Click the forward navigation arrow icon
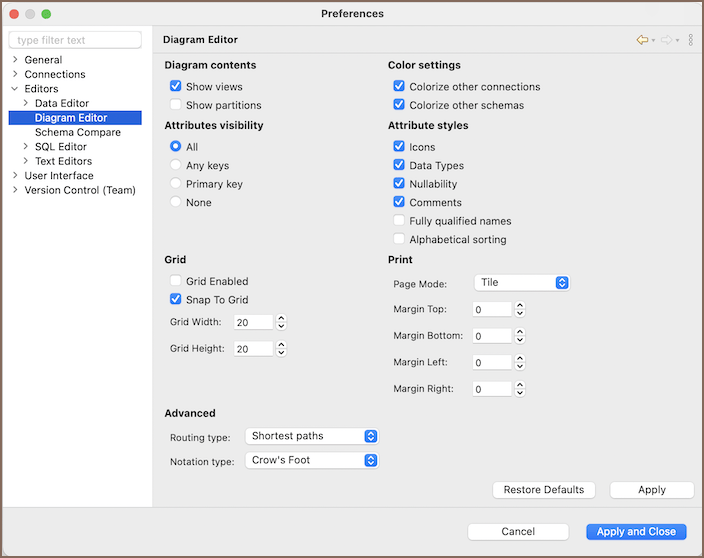Viewport: 704px width, 558px height. coord(666,40)
